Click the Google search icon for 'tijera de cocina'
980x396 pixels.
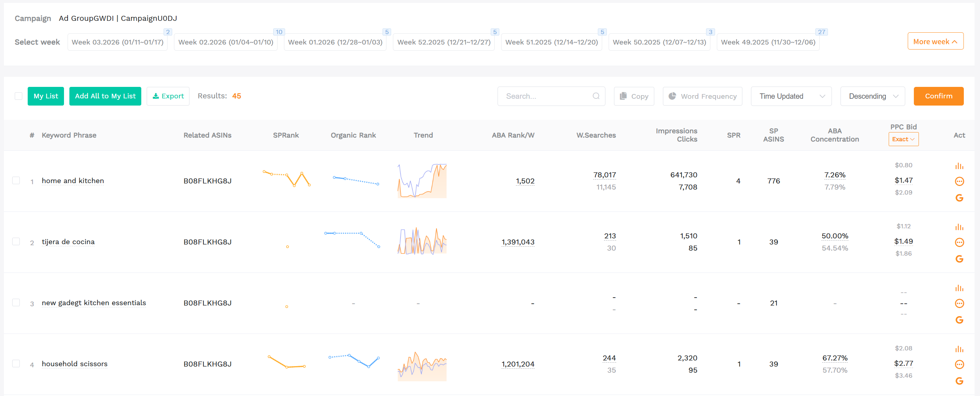tap(959, 259)
